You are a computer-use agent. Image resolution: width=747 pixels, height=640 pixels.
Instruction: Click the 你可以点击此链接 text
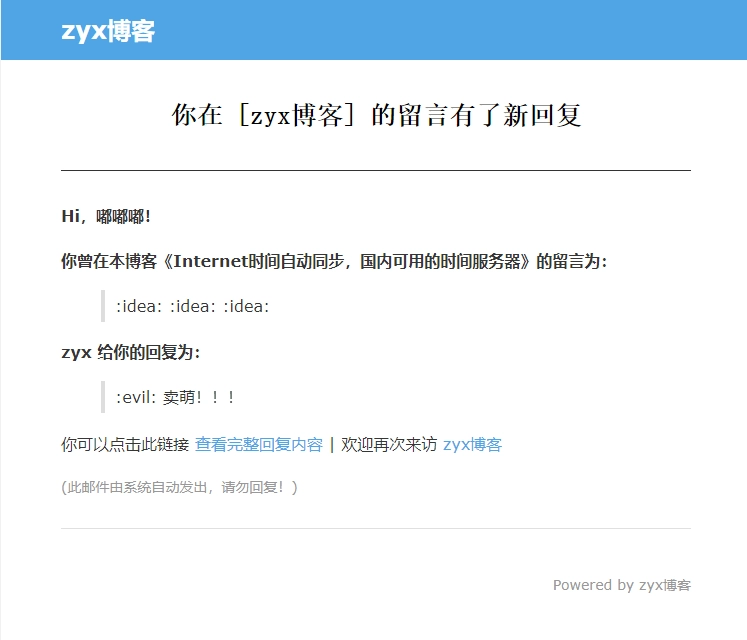125,445
